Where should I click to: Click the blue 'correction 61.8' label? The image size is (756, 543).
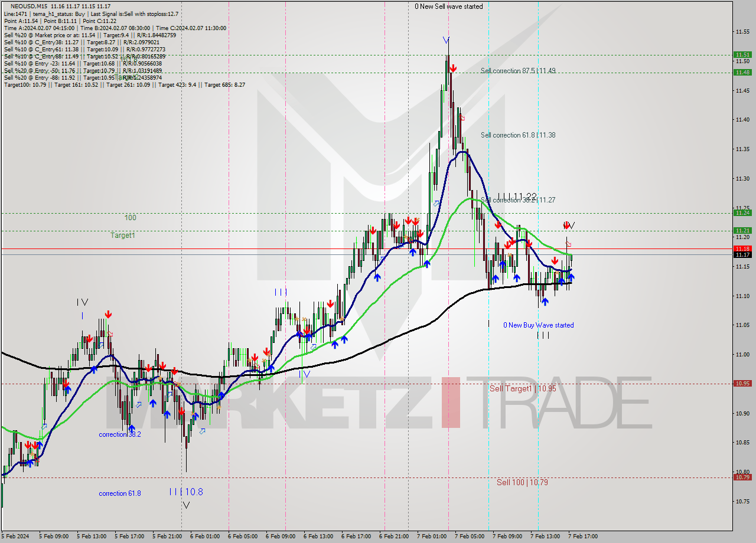tap(120, 493)
